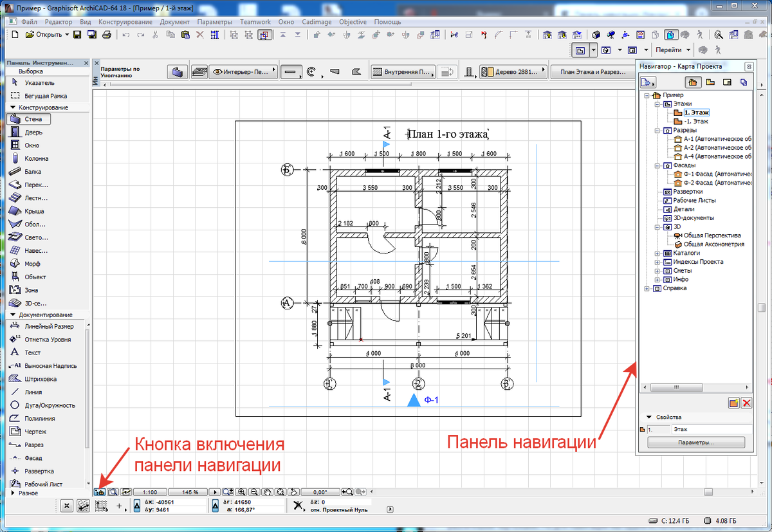Expand the Разное toolbox section
The width and height of the screenshot is (772, 532).
13,493
